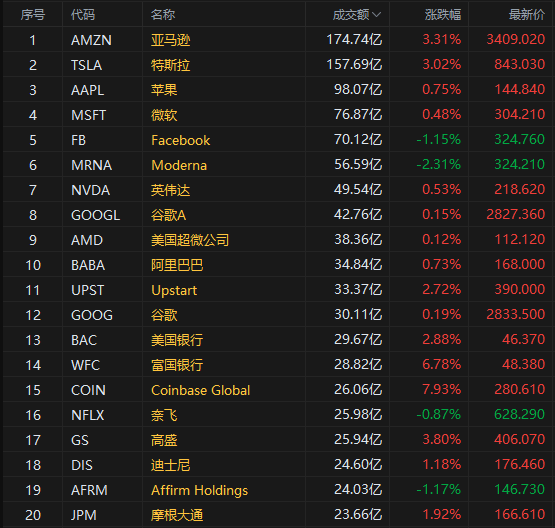
Task: Click the 富国银行 6.78% change value
Action: tap(441, 365)
